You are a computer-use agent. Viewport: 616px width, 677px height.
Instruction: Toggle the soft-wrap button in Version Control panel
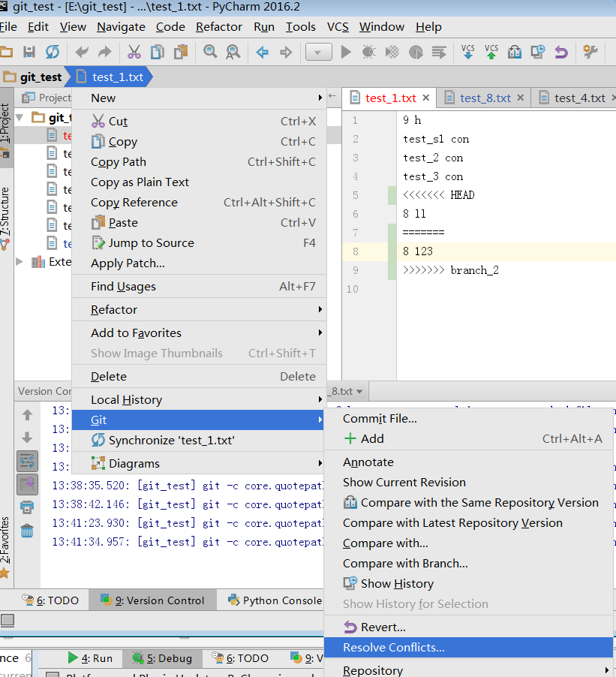pyautogui.click(x=27, y=461)
